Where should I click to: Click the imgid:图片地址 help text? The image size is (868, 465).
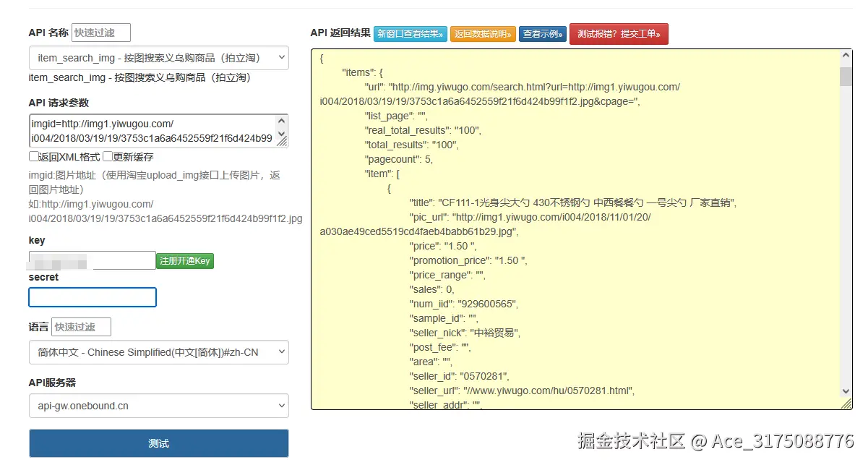point(154,182)
